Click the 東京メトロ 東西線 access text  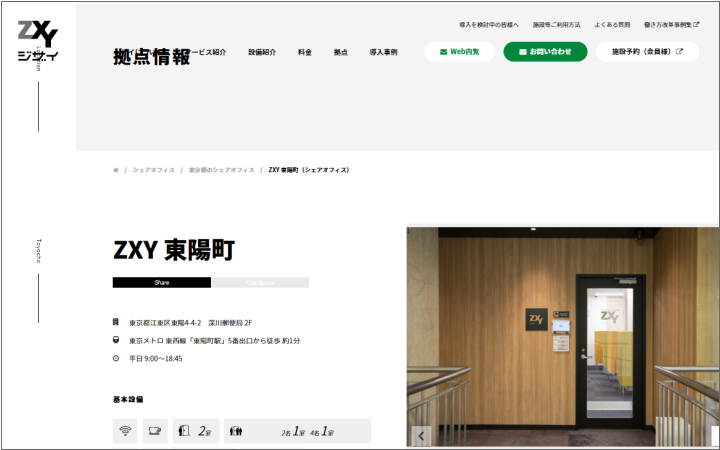pos(214,341)
